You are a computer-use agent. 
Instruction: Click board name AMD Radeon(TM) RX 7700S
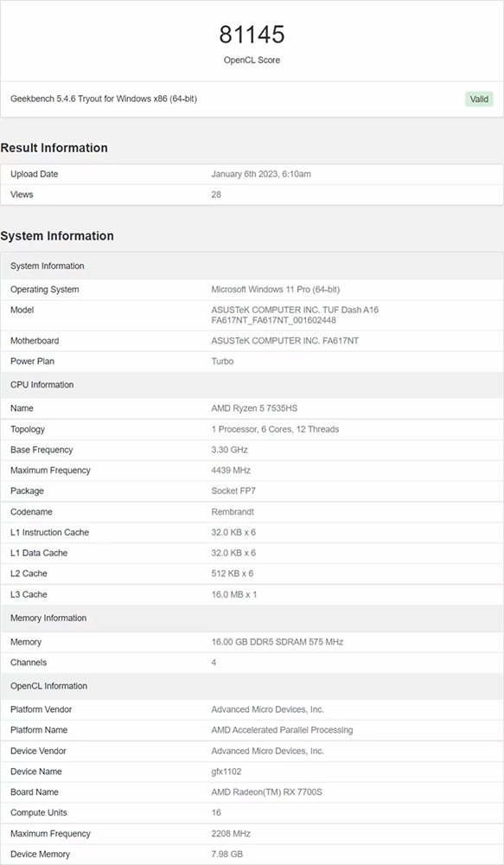point(267,791)
